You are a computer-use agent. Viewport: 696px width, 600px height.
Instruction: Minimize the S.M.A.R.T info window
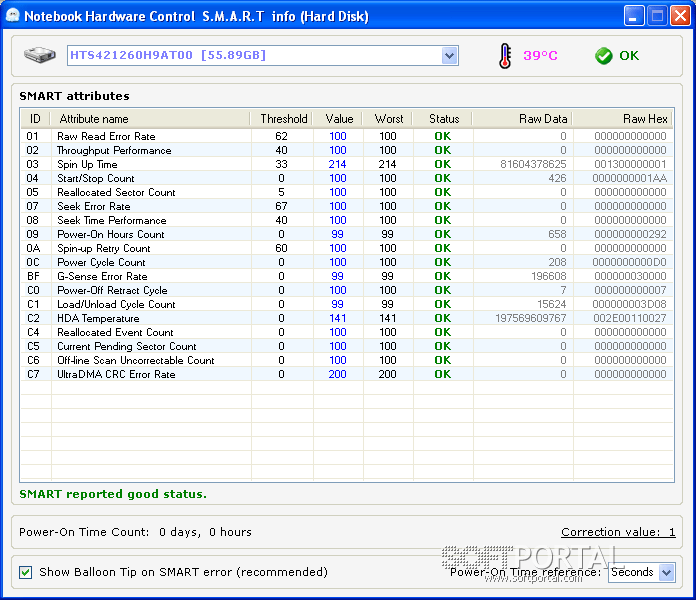[633, 16]
